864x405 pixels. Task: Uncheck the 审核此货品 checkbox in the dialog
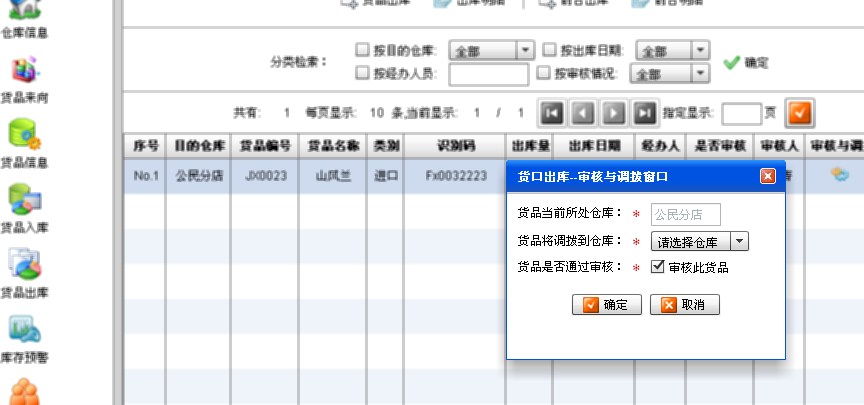point(657,267)
